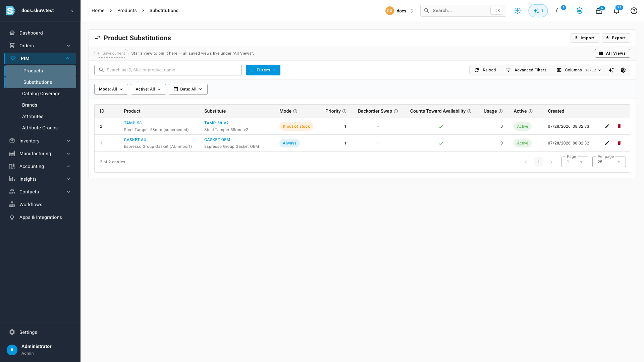Click the AI sparkle icon in table toolbar
The image size is (644, 362).
tap(611, 70)
